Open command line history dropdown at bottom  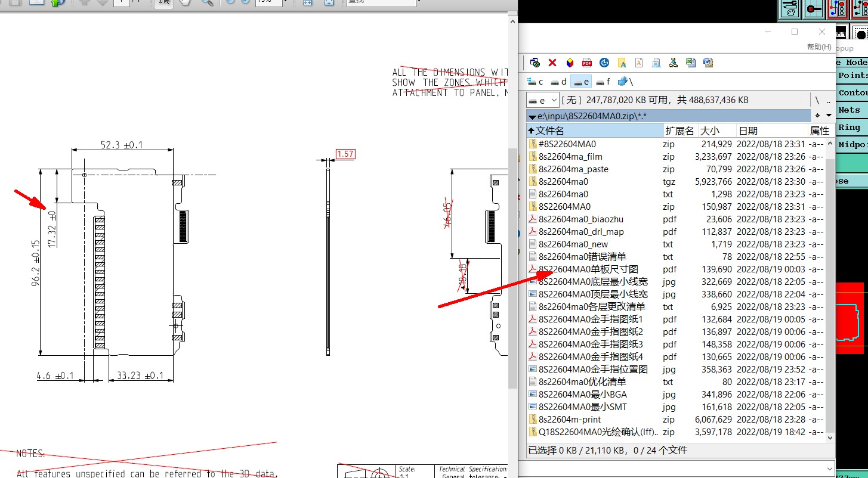coord(829,468)
